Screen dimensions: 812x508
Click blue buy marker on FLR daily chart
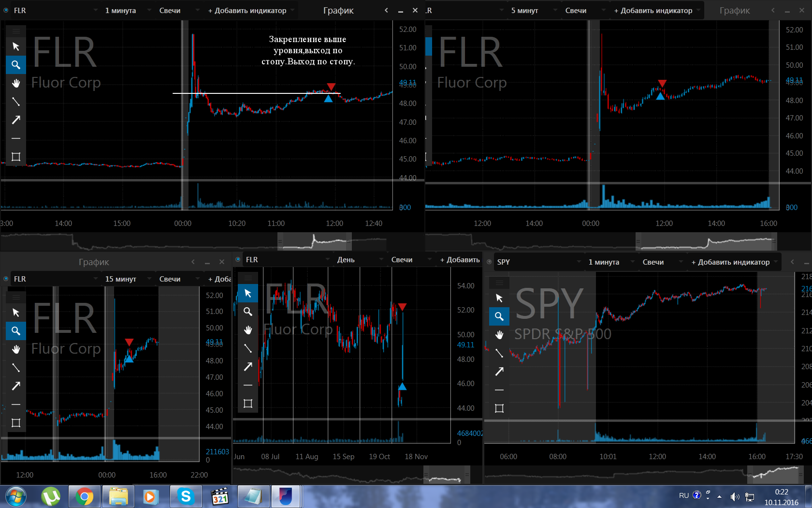click(x=402, y=386)
